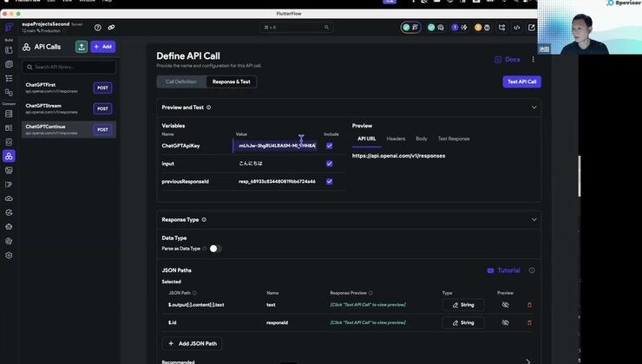Open the Theme Settings sidebar icon

pos(9,241)
